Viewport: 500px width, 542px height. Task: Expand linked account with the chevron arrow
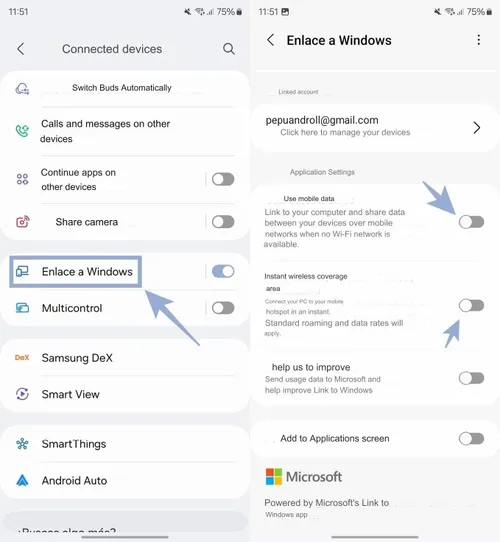477,128
